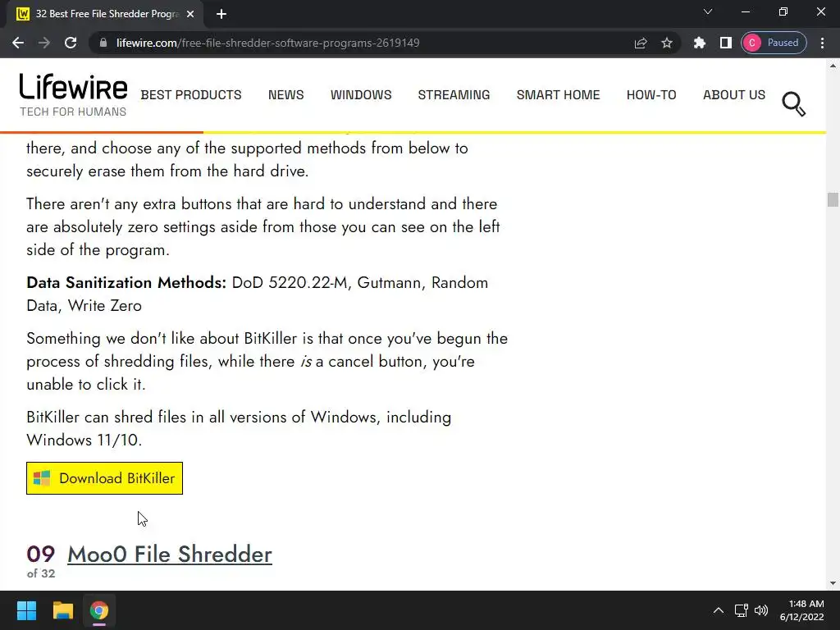Click the scrollbar down arrow
This screenshot has height=630, width=840.
click(x=833, y=583)
